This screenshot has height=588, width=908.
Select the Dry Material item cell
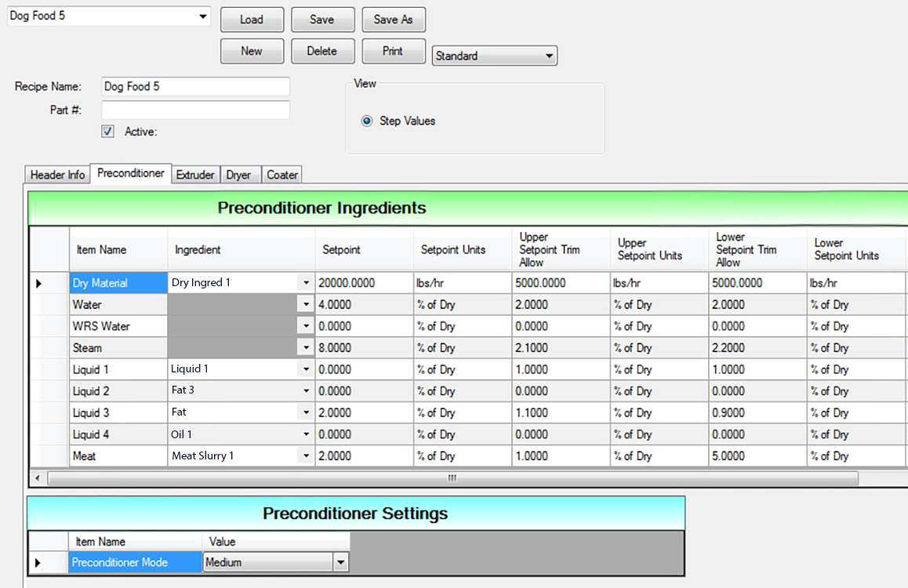pos(118,283)
